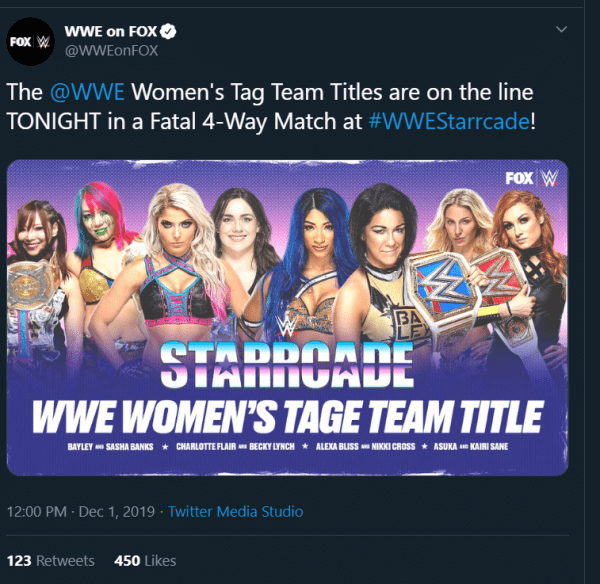Click the WWE WOMEN'S TAGE TEAM TITLE headline

[x=288, y=417]
